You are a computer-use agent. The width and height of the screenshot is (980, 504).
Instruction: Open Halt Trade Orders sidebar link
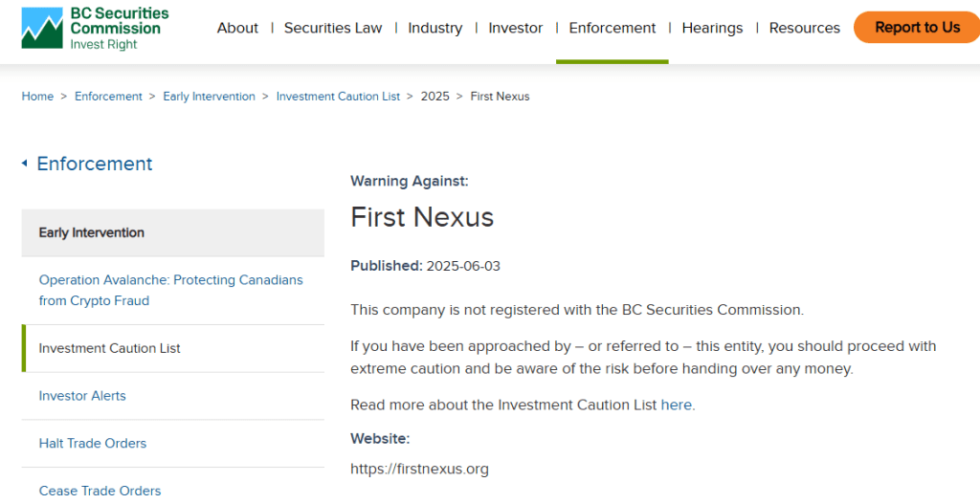[x=93, y=444]
